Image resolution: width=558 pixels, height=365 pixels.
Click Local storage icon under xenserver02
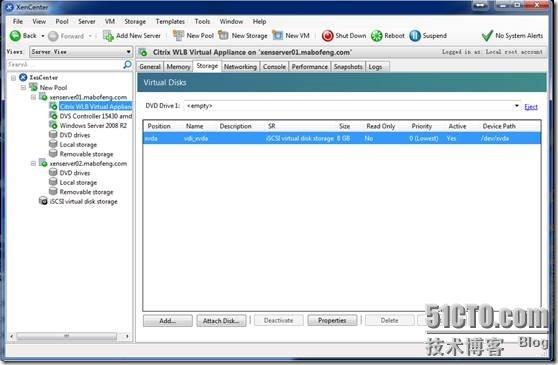coord(53,182)
